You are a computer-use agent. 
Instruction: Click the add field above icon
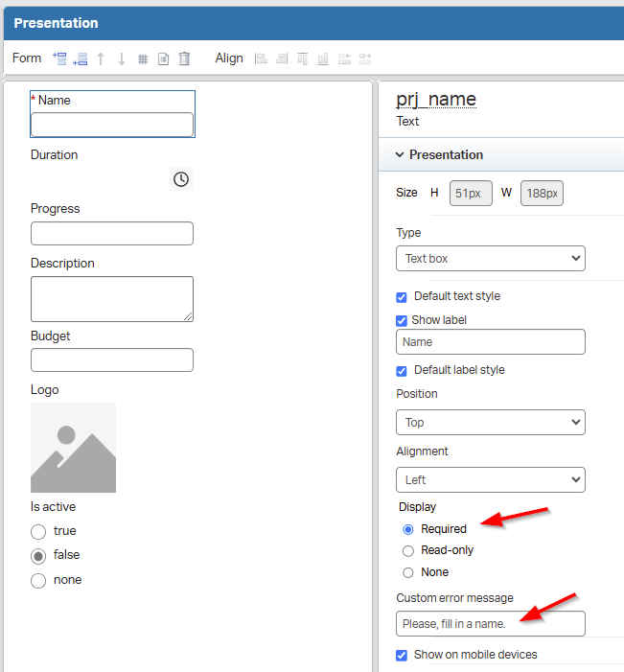click(59, 58)
